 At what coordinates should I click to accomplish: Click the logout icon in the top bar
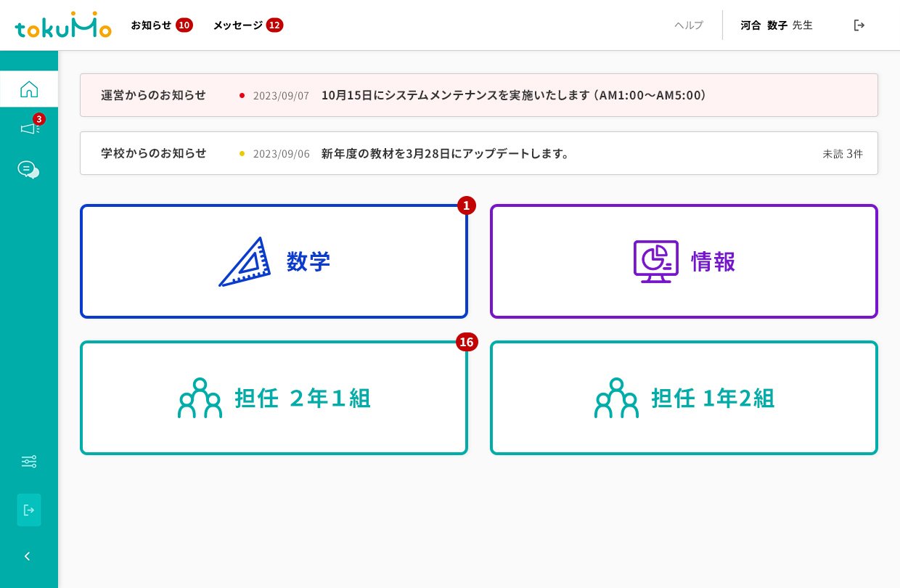click(859, 25)
